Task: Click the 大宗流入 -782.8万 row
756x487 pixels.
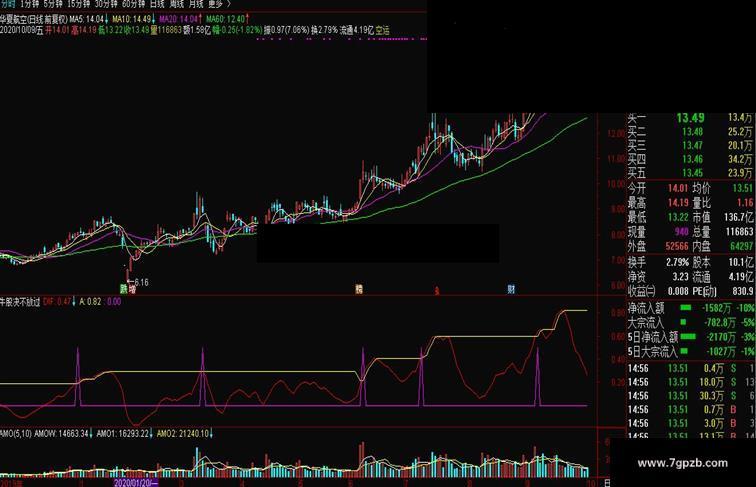Action: click(x=691, y=322)
